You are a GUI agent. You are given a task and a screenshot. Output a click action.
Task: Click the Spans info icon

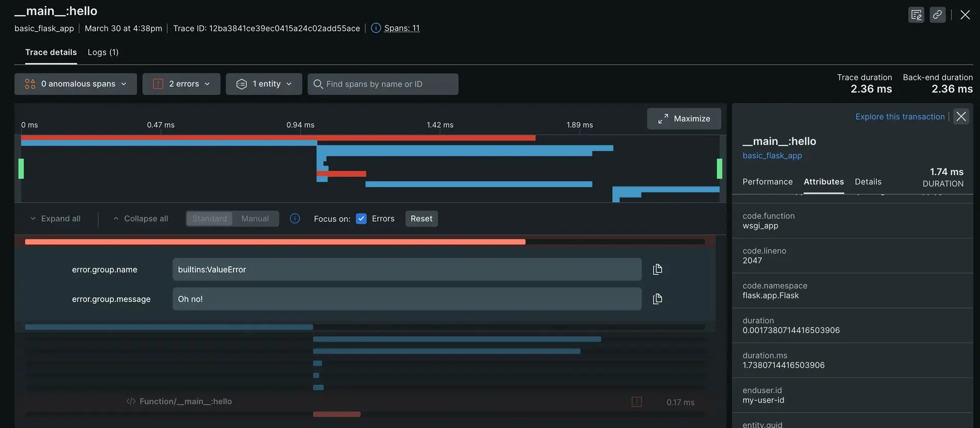click(376, 28)
